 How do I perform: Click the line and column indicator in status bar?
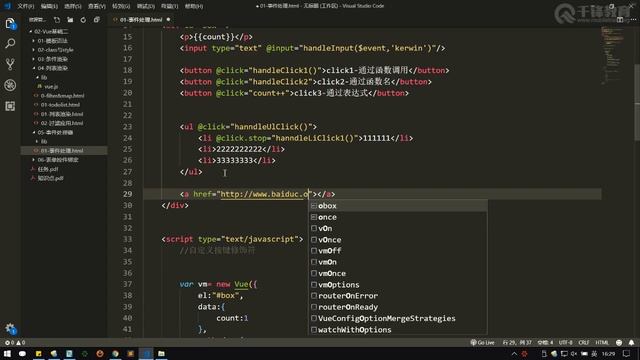point(517,342)
